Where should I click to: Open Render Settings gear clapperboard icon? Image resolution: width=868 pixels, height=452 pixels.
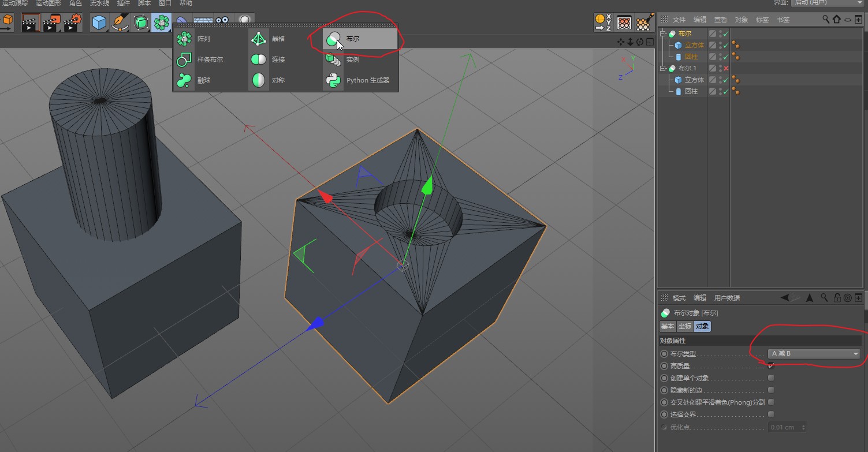pyautogui.click(x=73, y=23)
